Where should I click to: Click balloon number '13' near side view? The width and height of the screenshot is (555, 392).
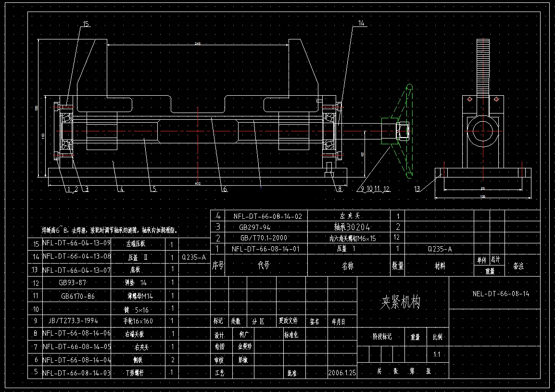pos(417,189)
